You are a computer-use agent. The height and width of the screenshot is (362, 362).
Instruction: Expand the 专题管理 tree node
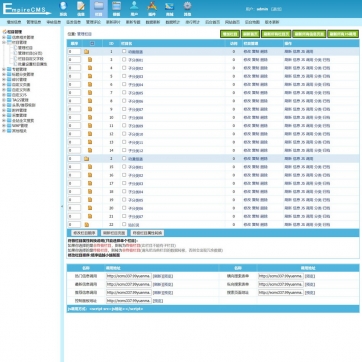[x=4, y=69]
